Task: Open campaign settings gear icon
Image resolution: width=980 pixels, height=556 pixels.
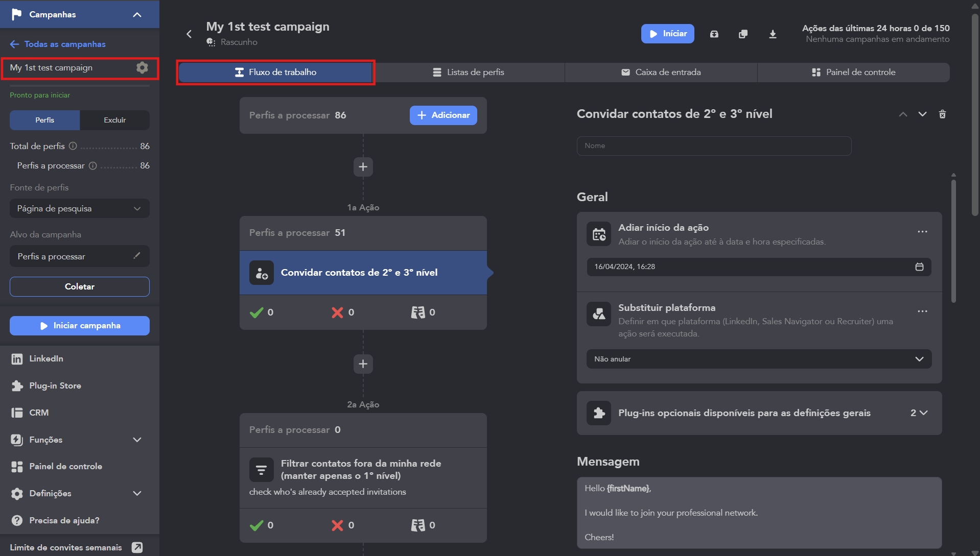Action: coord(142,67)
